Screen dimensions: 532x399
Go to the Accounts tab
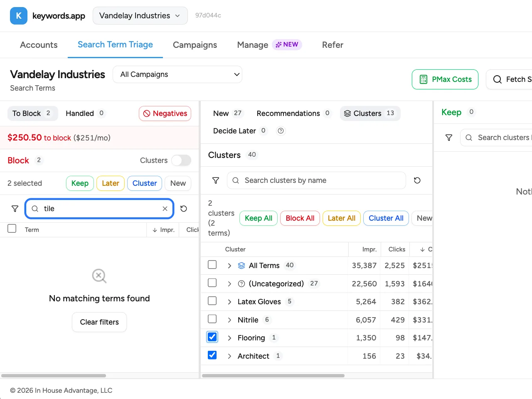[39, 45]
